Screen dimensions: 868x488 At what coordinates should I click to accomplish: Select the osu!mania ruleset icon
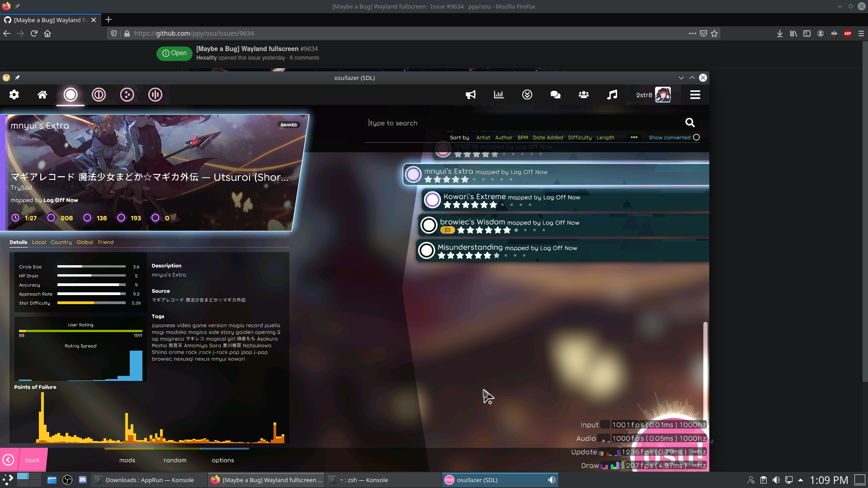tap(155, 95)
